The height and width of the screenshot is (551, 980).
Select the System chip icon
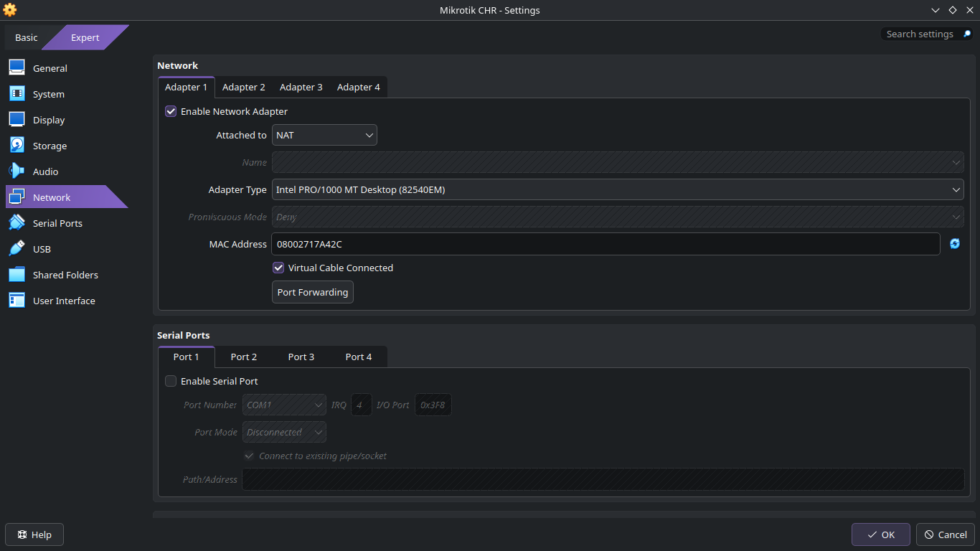pyautogui.click(x=17, y=94)
